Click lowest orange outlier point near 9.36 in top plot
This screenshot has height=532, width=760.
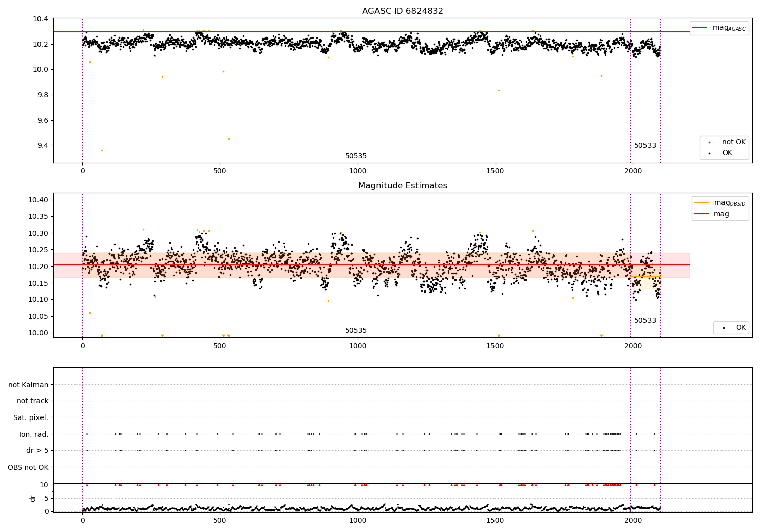pyautogui.click(x=102, y=150)
